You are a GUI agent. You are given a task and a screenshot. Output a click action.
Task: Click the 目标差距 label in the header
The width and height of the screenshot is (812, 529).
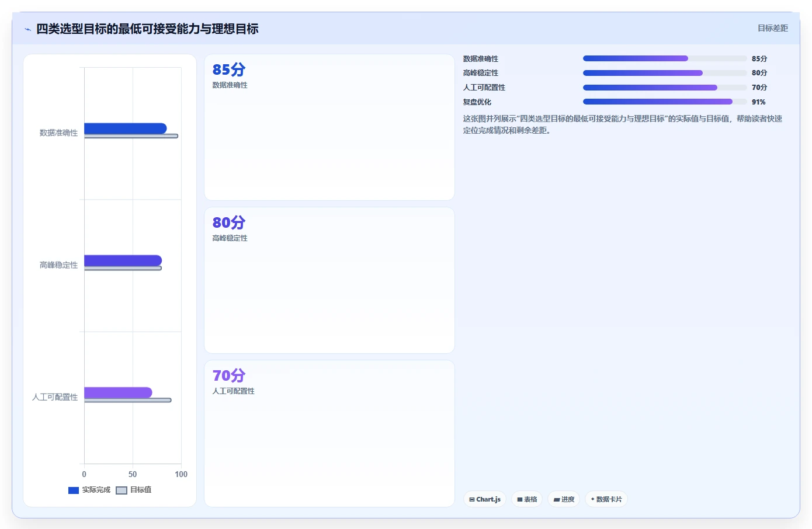[772, 28]
